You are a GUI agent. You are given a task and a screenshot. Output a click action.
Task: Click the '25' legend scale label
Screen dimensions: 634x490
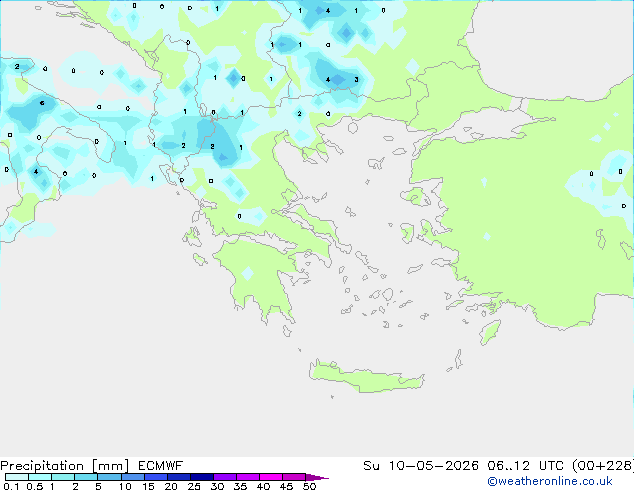[x=194, y=486]
